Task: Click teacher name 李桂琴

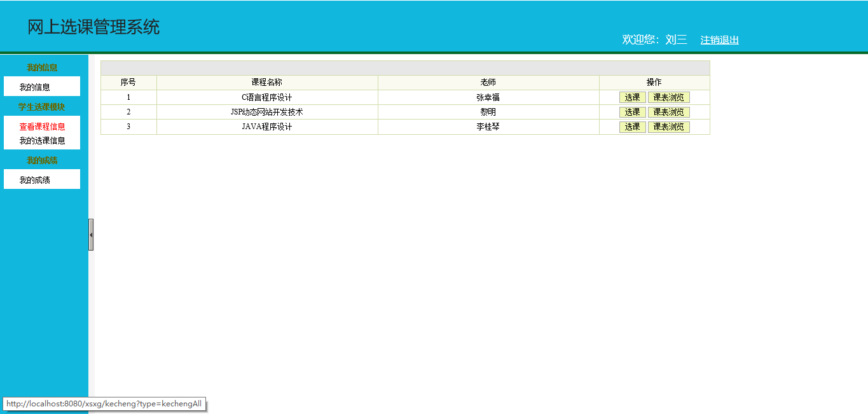Action: [x=488, y=127]
